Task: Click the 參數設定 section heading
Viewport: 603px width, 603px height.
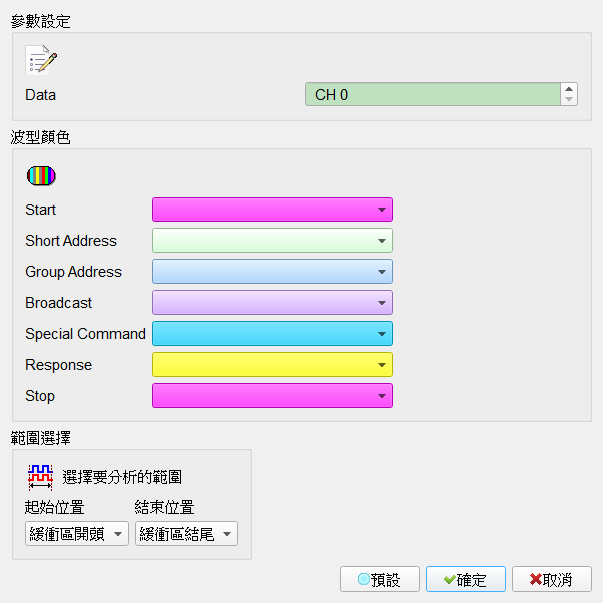Action: 40,22
